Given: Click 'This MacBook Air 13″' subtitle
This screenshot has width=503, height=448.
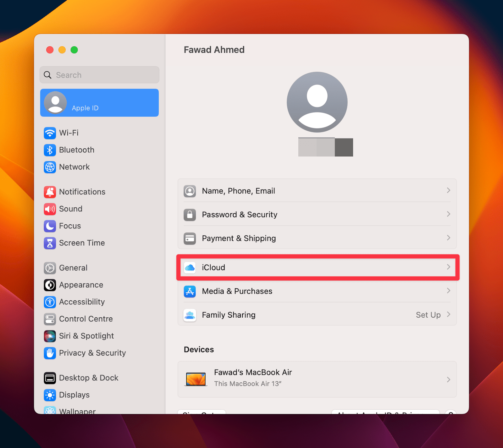Looking at the screenshot, I should coord(248,384).
